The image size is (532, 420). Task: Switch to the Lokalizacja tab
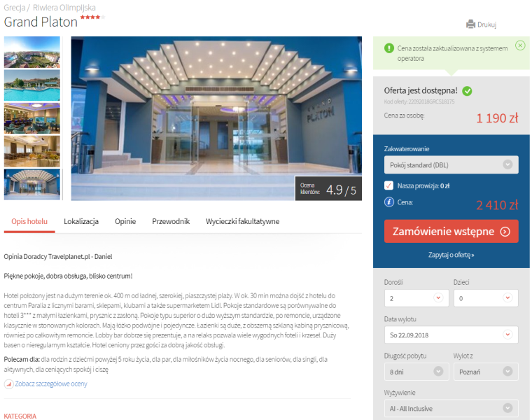point(81,221)
